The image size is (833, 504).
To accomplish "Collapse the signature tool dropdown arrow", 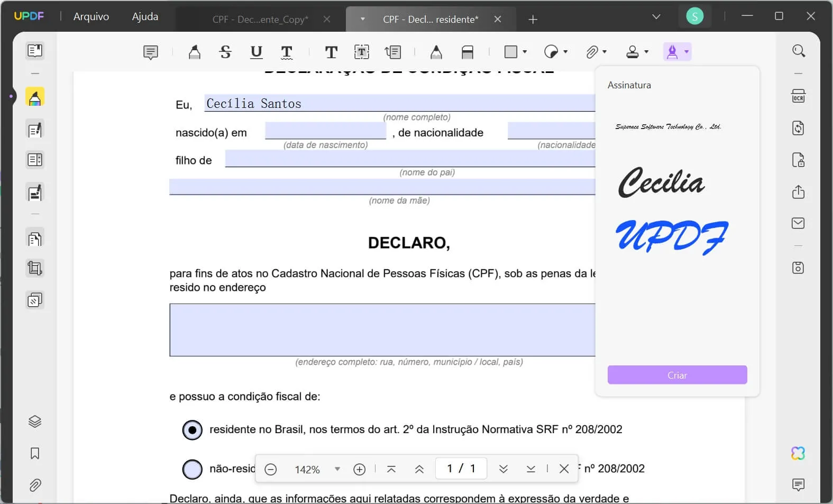I will click(x=686, y=52).
